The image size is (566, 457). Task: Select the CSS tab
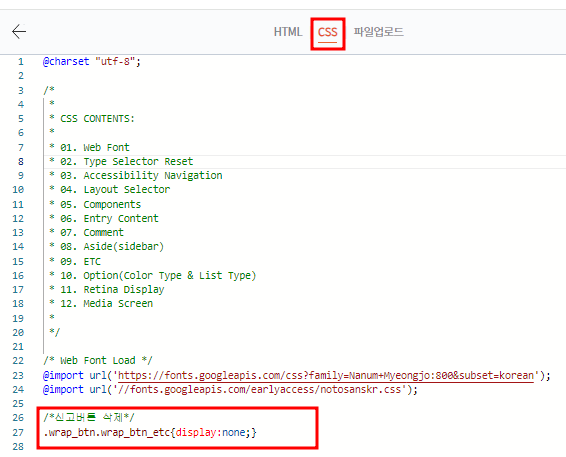[x=327, y=32]
